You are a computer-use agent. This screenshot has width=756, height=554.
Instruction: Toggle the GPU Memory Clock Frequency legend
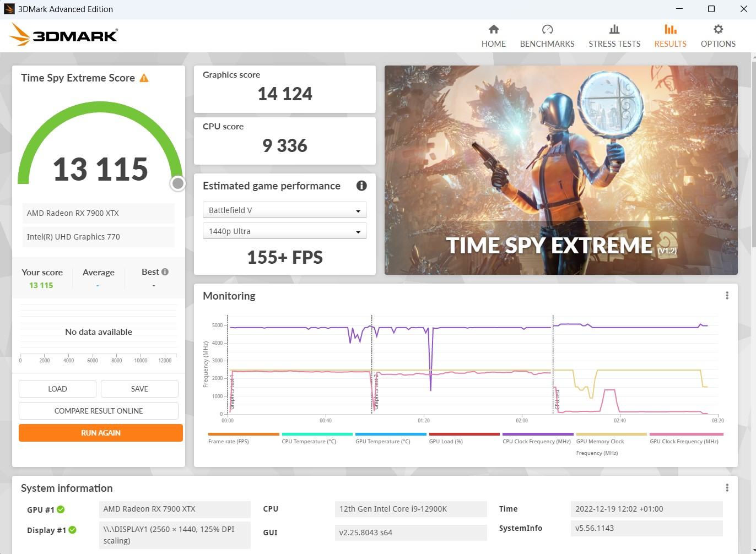click(x=611, y=444)
